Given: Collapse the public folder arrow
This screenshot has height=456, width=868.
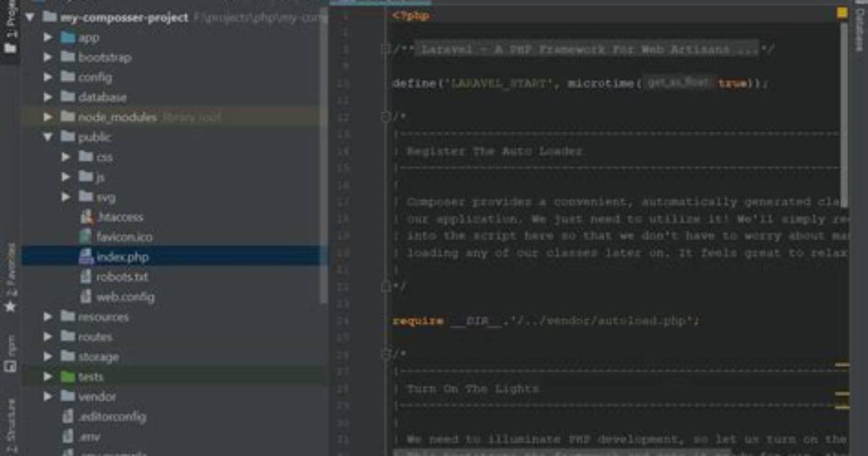Looking at the screenshot, I should (x=48, y=137).
